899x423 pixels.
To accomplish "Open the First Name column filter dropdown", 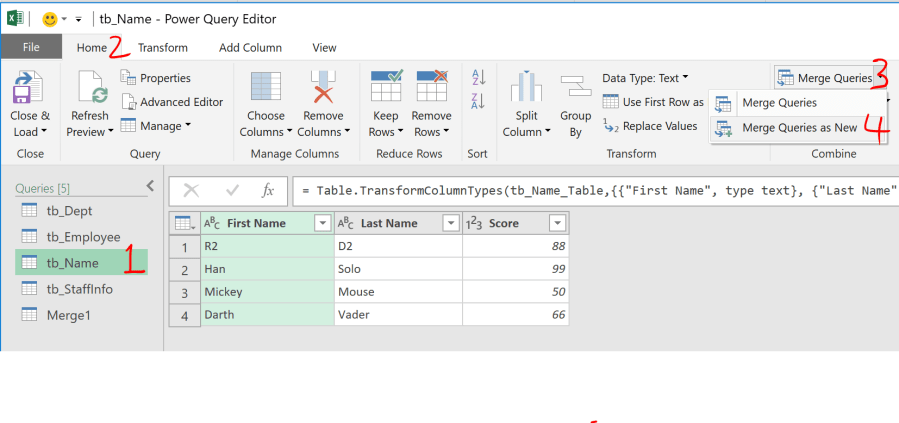I will 322,223.
